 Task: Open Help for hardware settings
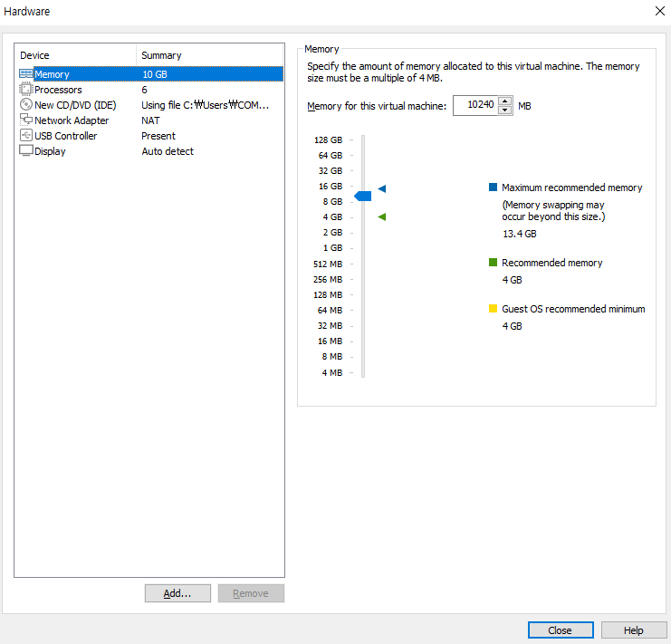634,630
